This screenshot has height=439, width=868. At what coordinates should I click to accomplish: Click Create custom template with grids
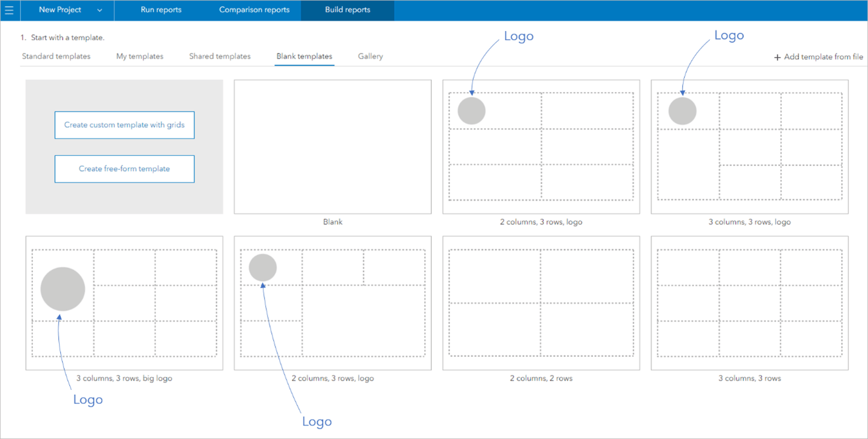coord(124,125)
